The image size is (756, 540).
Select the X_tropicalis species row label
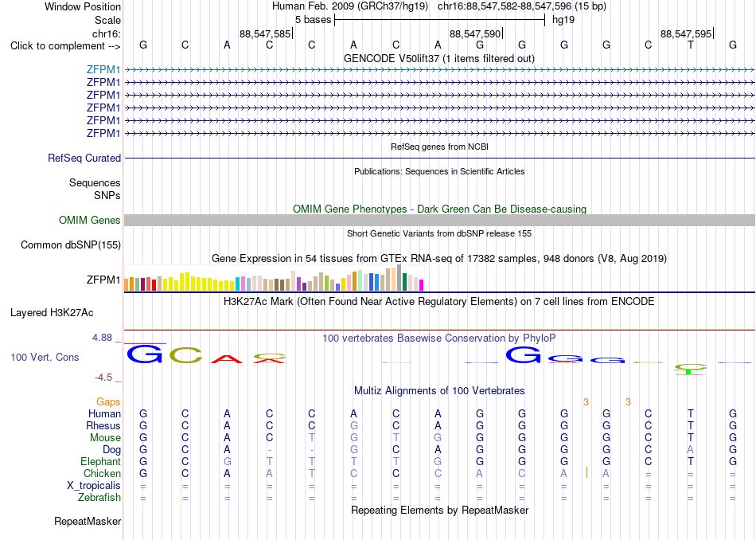pyautogui.click(x=94, y=486)
